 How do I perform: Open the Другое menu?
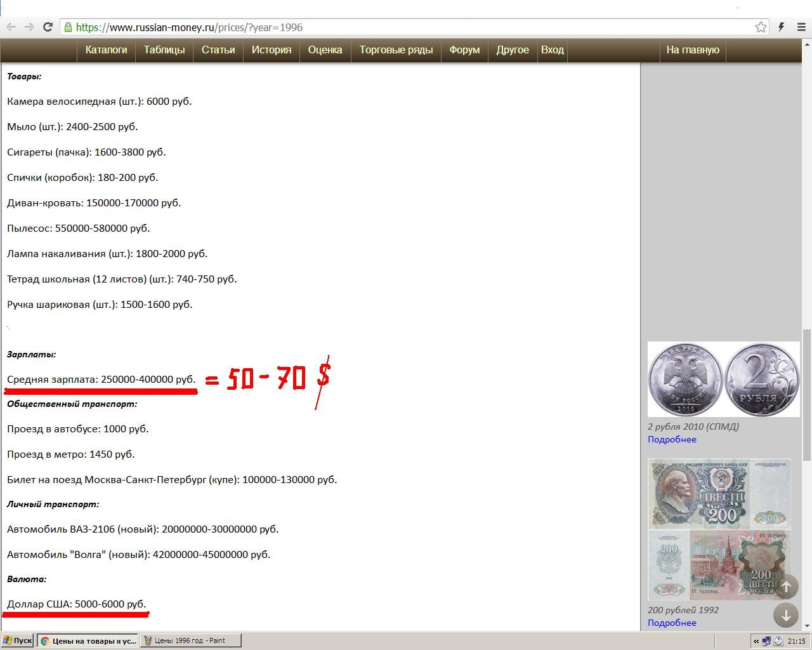pyautogui.click(x=513, y=50)
